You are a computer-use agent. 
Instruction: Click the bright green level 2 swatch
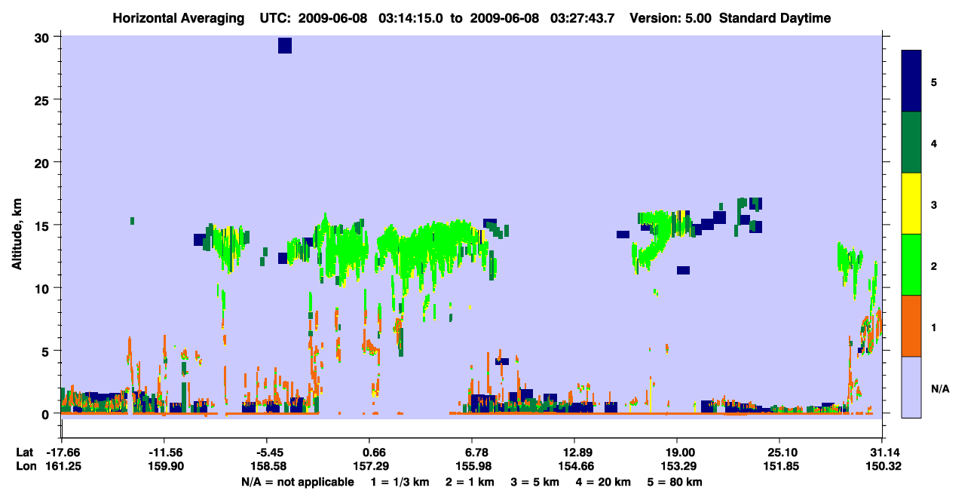(x=911, y=265)
